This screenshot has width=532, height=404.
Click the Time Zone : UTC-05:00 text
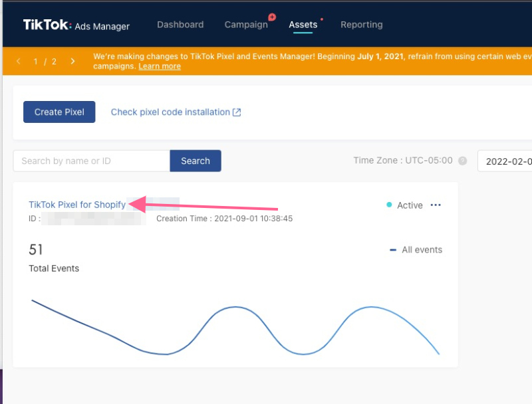(403, 160)
